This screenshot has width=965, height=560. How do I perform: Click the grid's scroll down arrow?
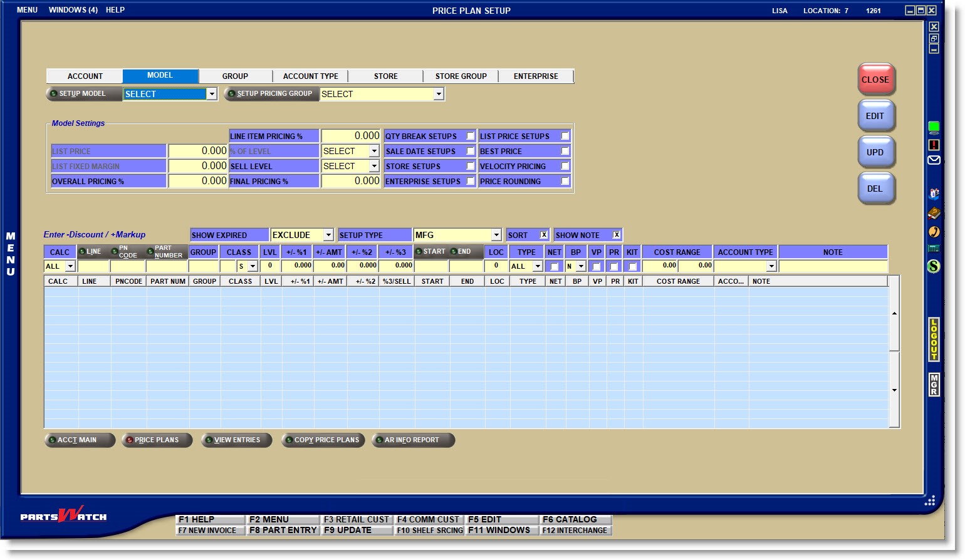pyautogui.click(x=894, y=390)
